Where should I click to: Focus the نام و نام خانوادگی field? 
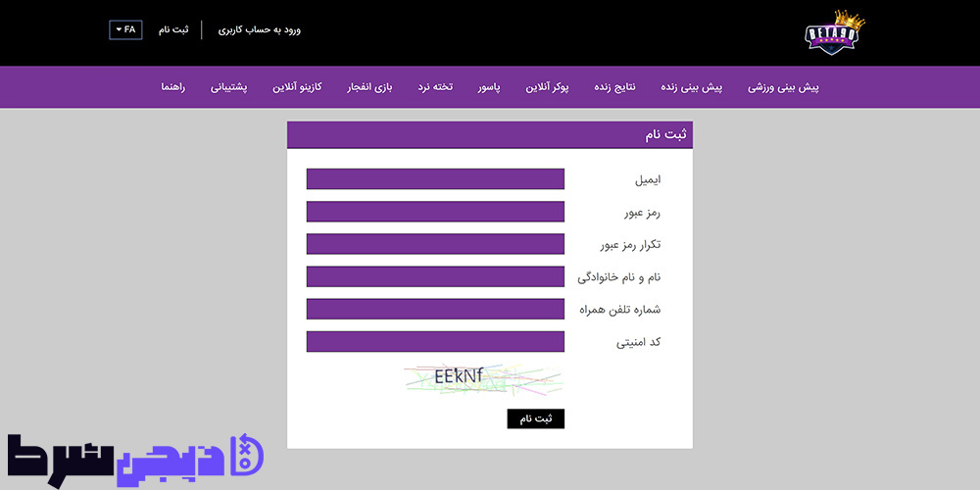point(436,276)
